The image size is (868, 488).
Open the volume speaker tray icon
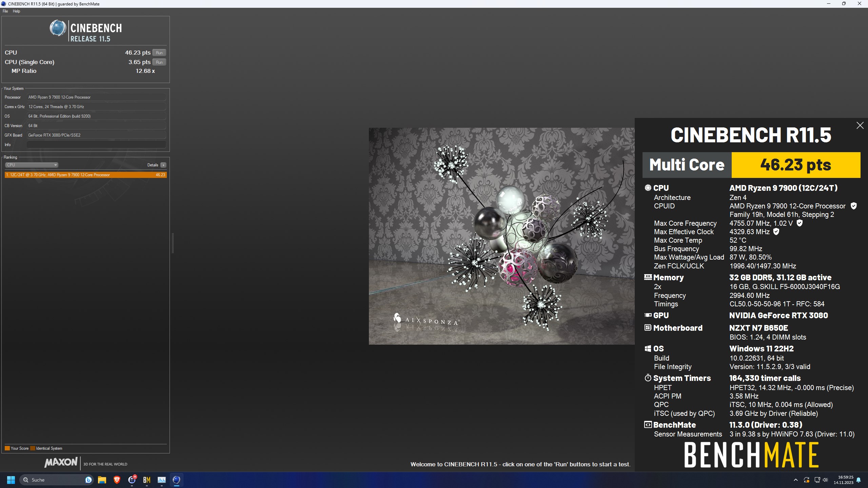825,480
